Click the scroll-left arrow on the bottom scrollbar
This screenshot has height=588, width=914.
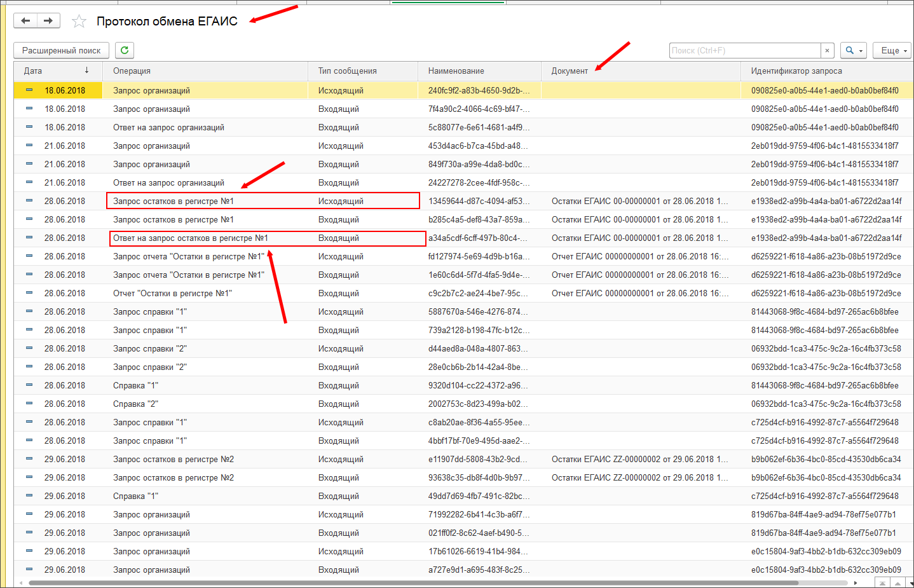(x=20, y=582)
